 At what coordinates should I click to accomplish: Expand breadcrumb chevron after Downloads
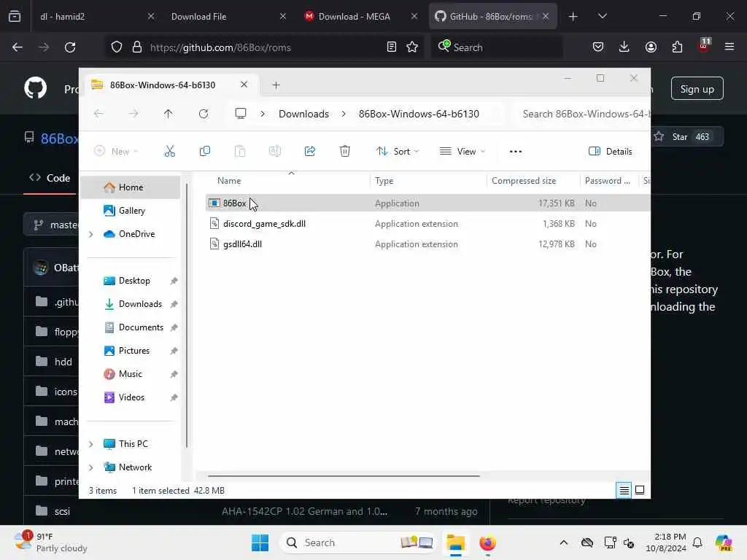[x=344, y=114]
